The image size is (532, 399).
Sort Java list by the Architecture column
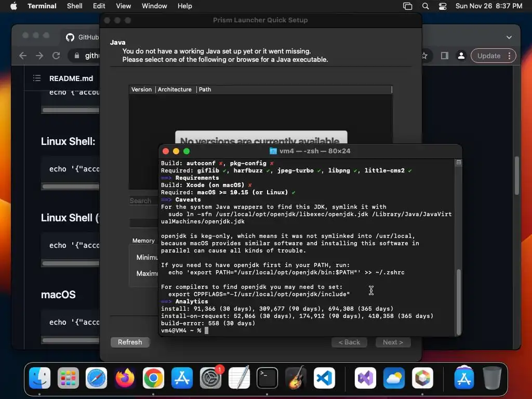[x=175, y=89]
